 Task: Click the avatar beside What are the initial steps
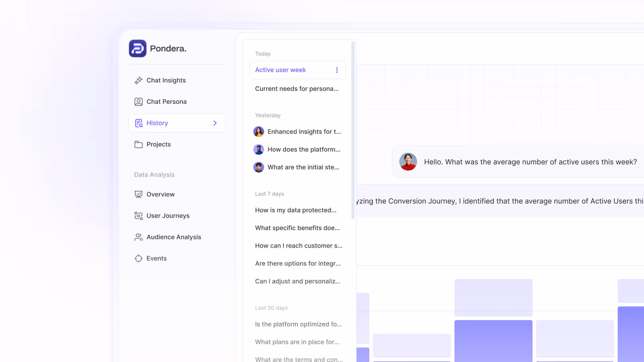tap(259, 167)
